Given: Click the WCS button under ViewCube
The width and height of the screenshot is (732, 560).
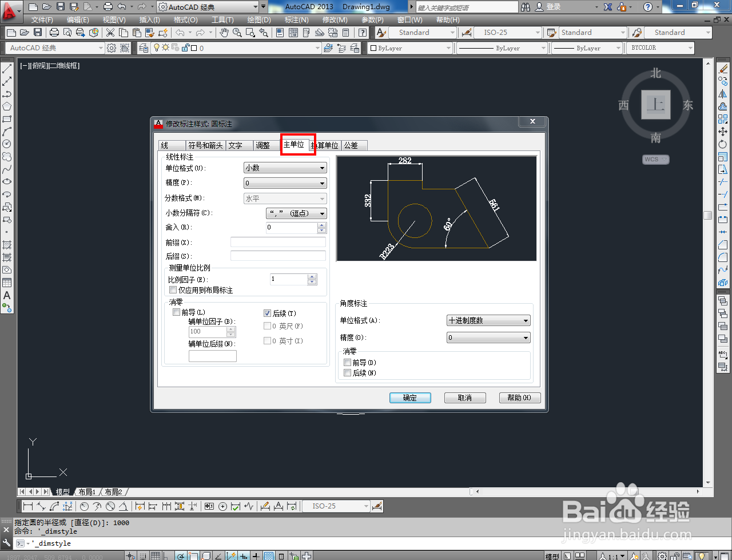Looking at the screenshot, I should pyautogui.click(x=655, y=160).
